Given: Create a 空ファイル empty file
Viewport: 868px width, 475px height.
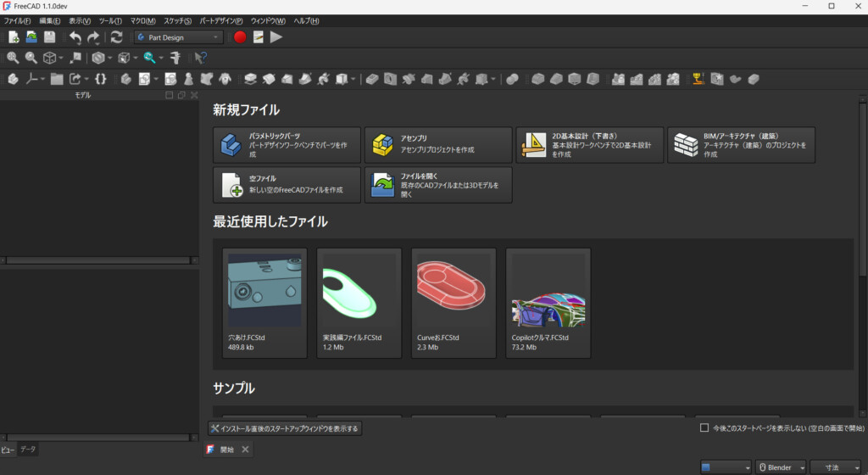Looking at the screenshot, I should [x=287, y=185].
